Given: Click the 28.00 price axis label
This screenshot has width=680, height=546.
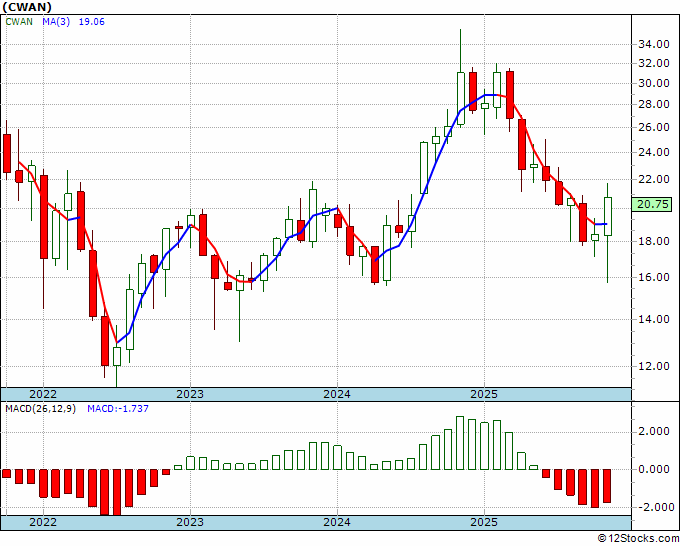Looking at the screenshot, I should [653, 104].
